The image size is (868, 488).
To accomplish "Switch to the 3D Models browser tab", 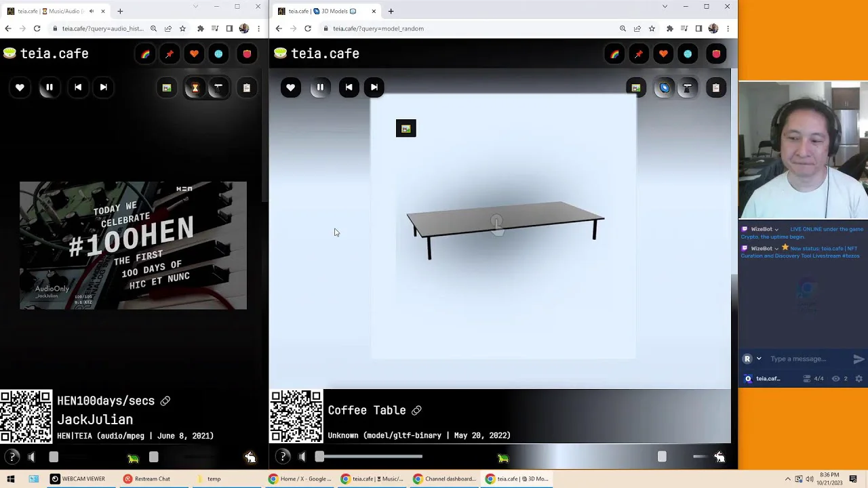I will pyautogui.click(x=324, y=11).
